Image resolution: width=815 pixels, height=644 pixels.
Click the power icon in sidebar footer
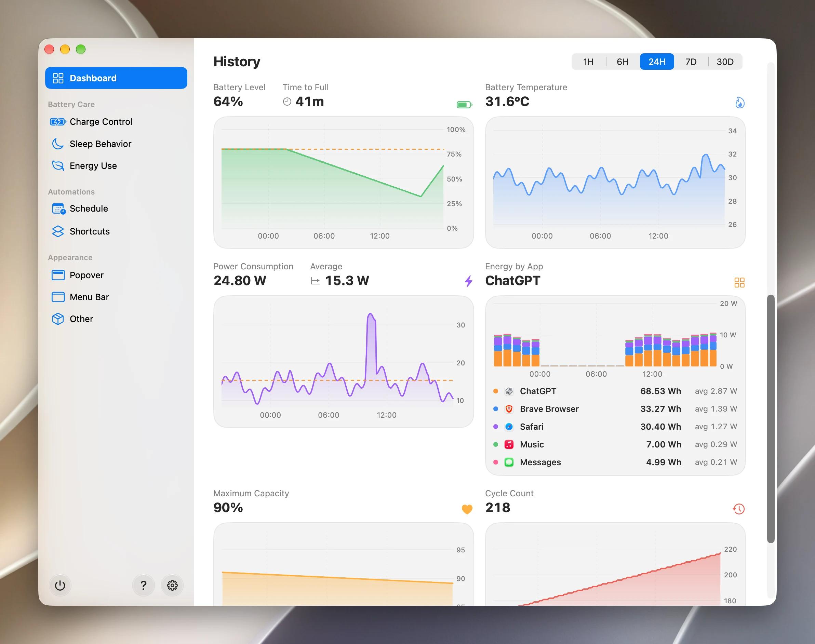click(x=60, y=585)
